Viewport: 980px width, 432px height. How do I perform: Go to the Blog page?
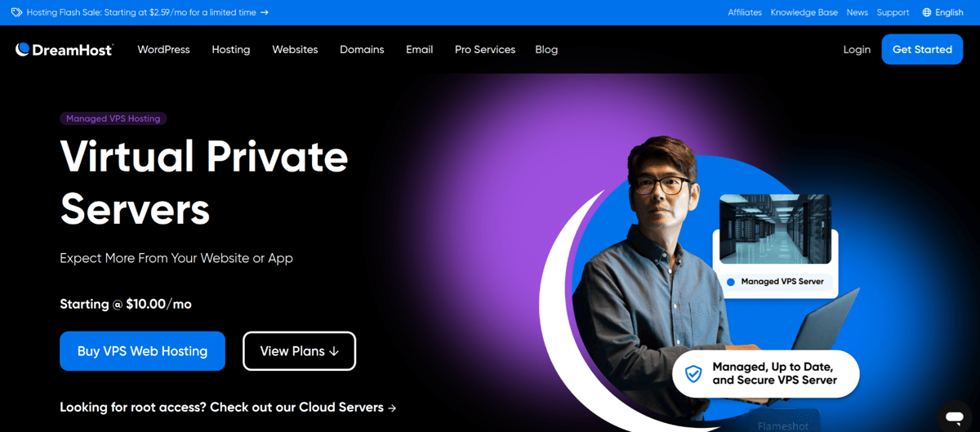[x=546, y=50]
